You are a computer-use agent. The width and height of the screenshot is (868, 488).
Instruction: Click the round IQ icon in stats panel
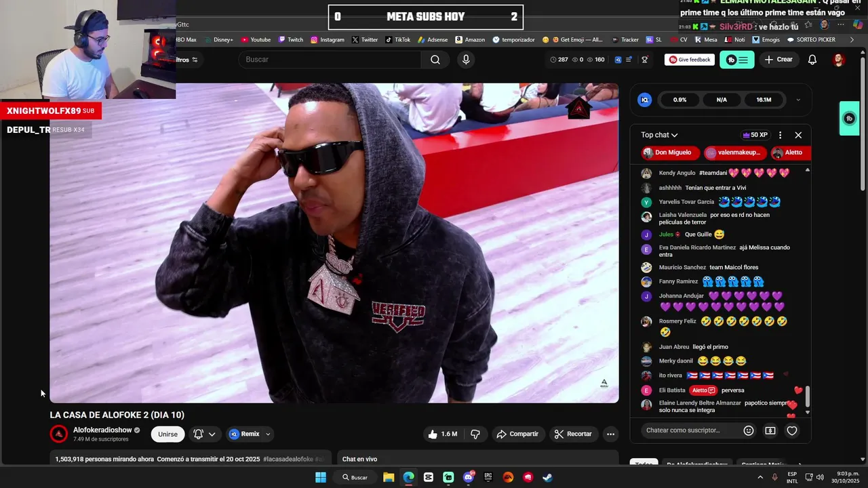pyautogui.click(x=645, y=100)
